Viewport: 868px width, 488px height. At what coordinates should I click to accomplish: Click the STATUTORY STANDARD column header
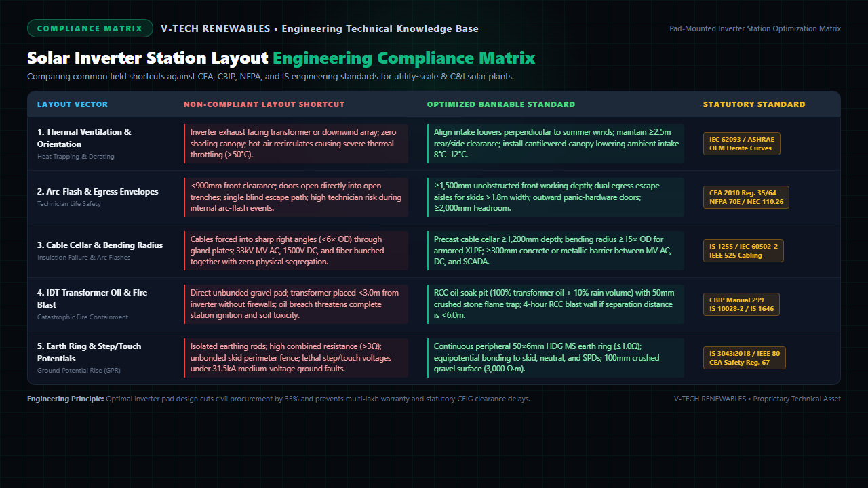click(754, 104)
